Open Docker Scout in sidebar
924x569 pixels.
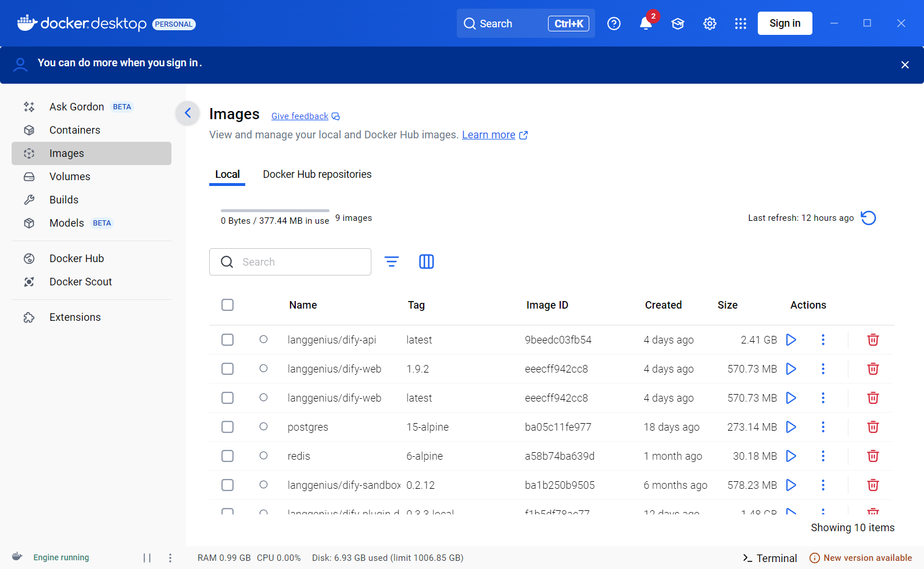point(91,282)
